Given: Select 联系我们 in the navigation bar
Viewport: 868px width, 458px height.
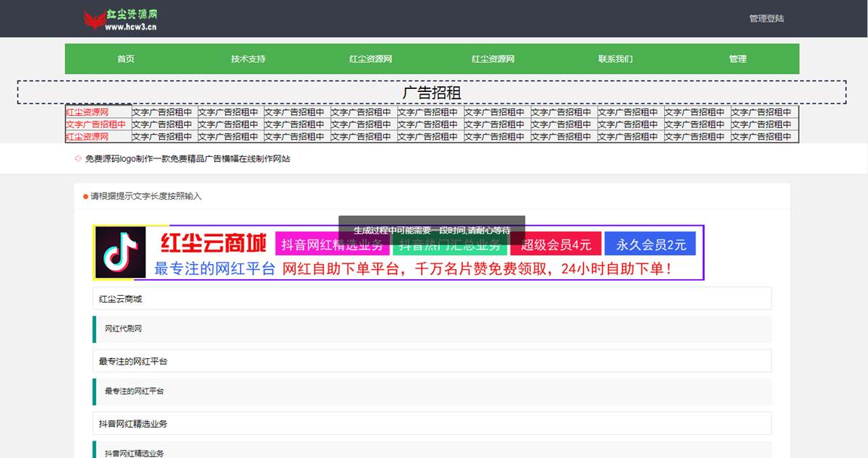Looking at the screenshot, I should 616,59.
